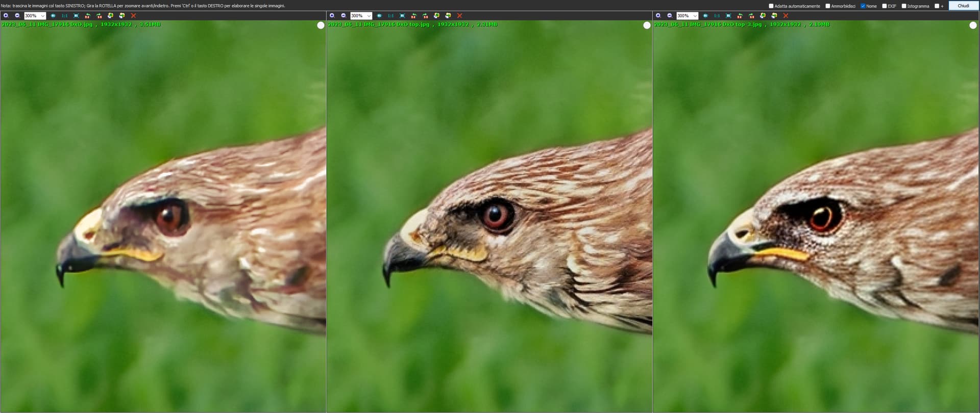Open the 300% zoom dropdown in left panel

click(43, 16)
